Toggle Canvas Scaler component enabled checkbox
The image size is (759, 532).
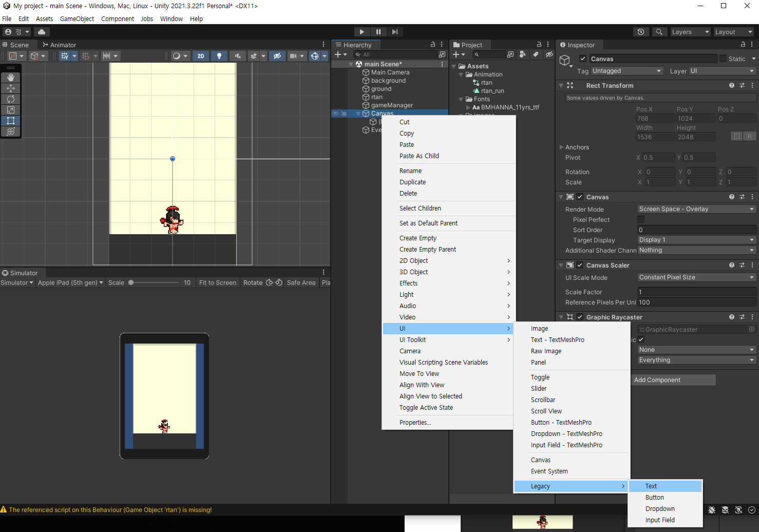[x=580, y=265]
